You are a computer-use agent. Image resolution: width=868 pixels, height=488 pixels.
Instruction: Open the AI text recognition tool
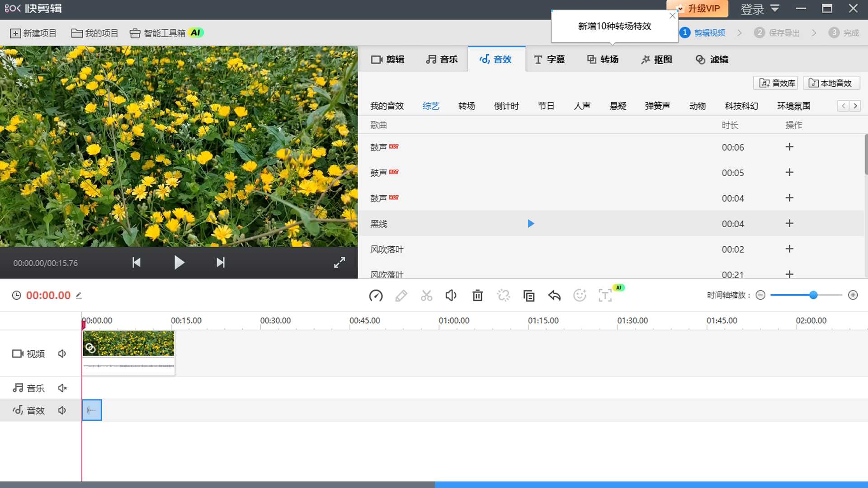point(605,296)
